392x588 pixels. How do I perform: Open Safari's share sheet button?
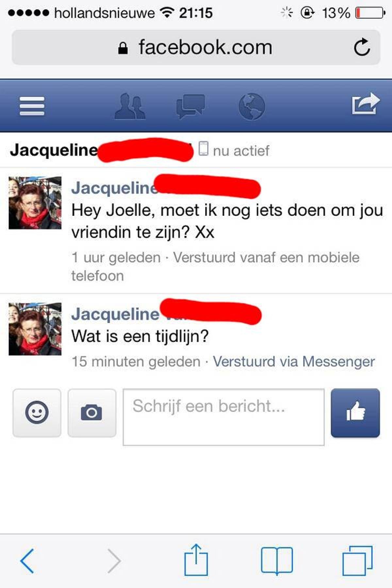(196, 560)
